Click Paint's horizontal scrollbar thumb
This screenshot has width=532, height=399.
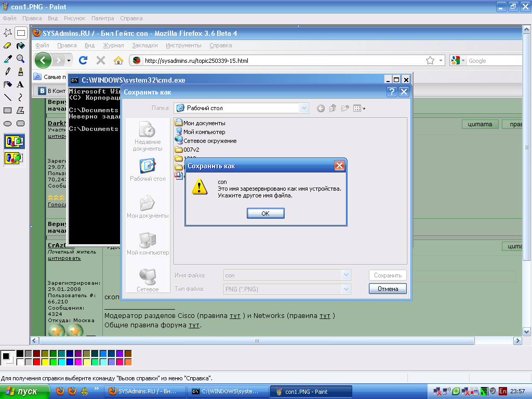[257, 341]
